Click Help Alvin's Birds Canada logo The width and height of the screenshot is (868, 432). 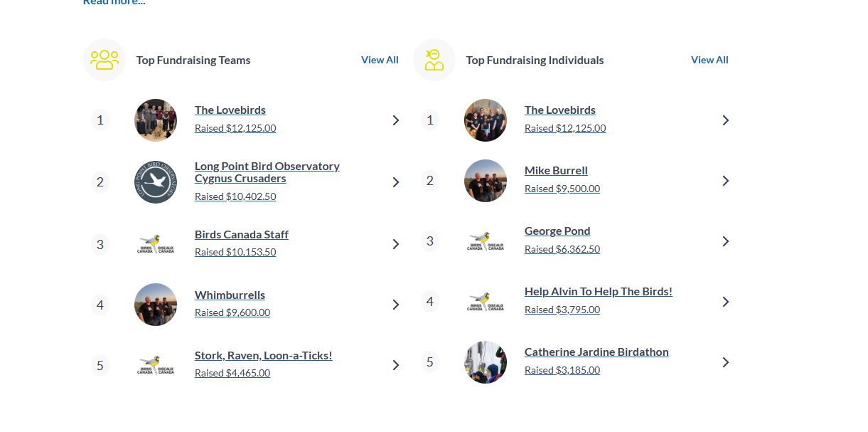pyautogui.click(x=486, y=302)
